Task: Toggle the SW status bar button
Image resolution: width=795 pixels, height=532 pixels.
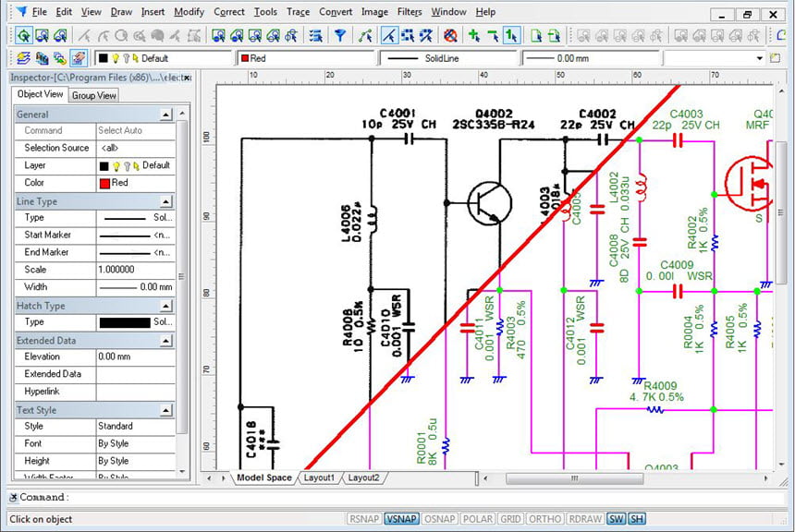Action: 616,519
